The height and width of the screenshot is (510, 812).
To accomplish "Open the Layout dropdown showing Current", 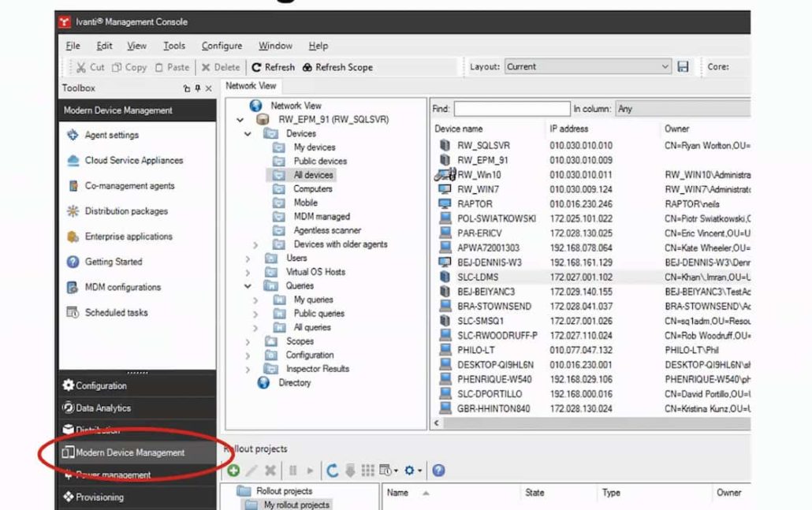I will click(x=588, y=67).
